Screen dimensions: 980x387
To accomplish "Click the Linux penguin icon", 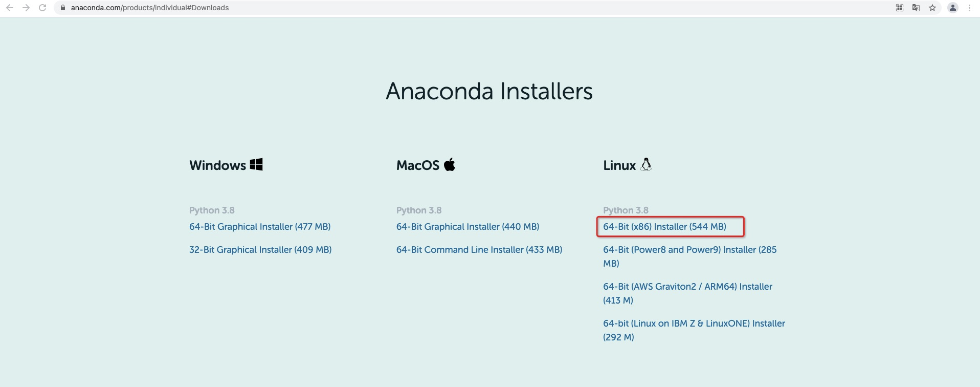I will pyautogui.click(x=646, y=164).
